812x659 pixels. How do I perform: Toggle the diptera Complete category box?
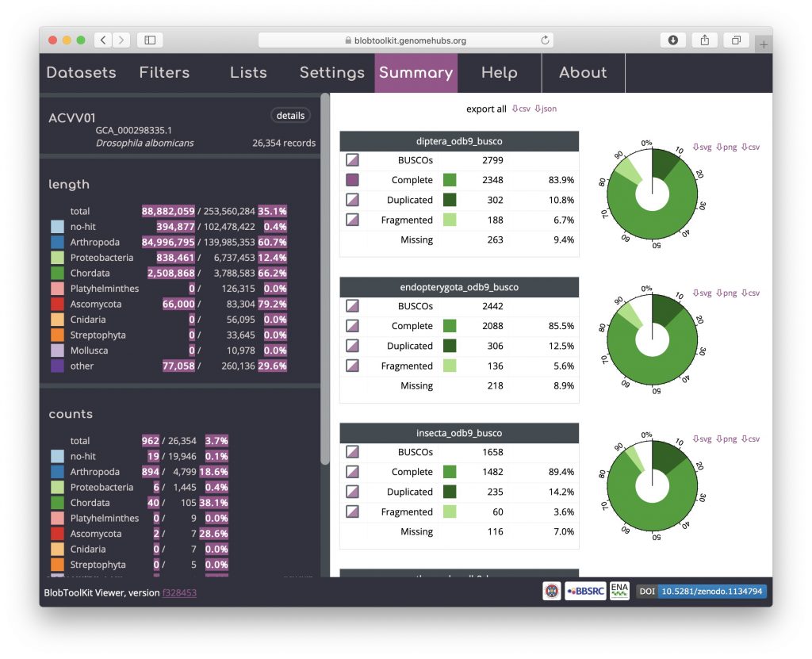353,180
